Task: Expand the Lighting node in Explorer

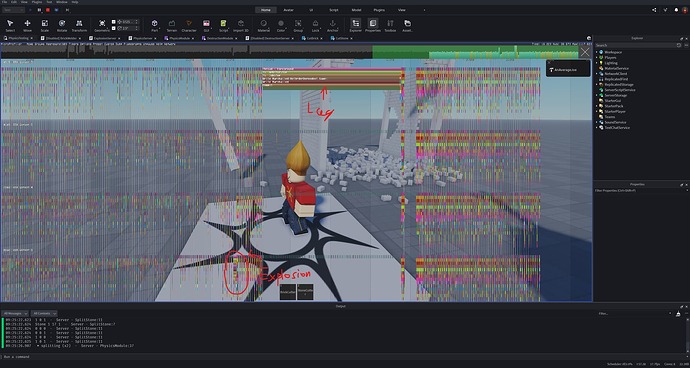Action: pos(597,63)
